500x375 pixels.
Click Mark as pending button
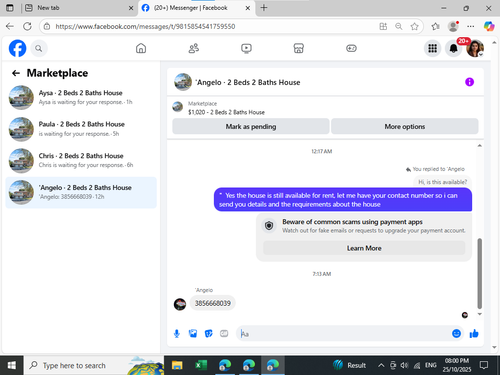[x=251, y=126]
